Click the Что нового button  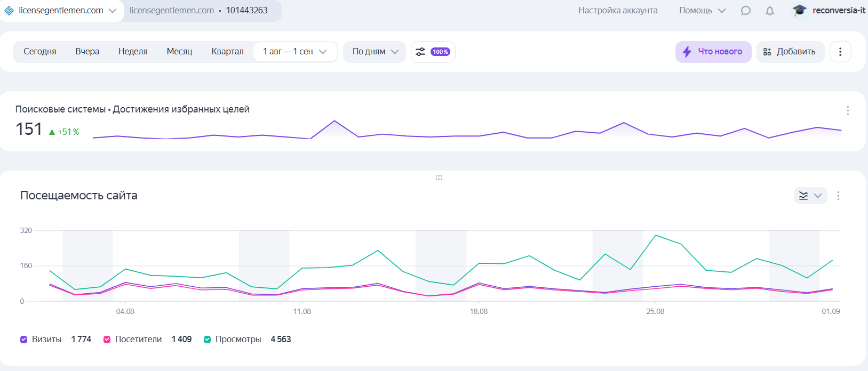click(713, 52)
